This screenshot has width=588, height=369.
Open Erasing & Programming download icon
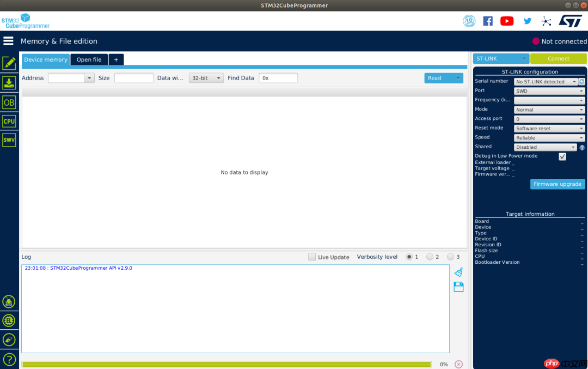[x=9, y=83]
